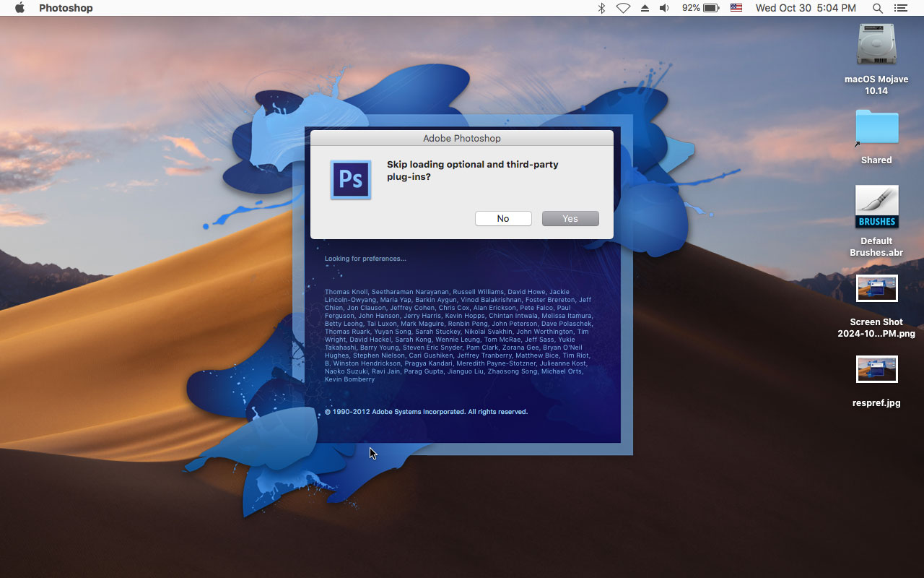Click Yes to skip loading plug-ins
Screen dimensions: 924x578
tap(570, 218)
